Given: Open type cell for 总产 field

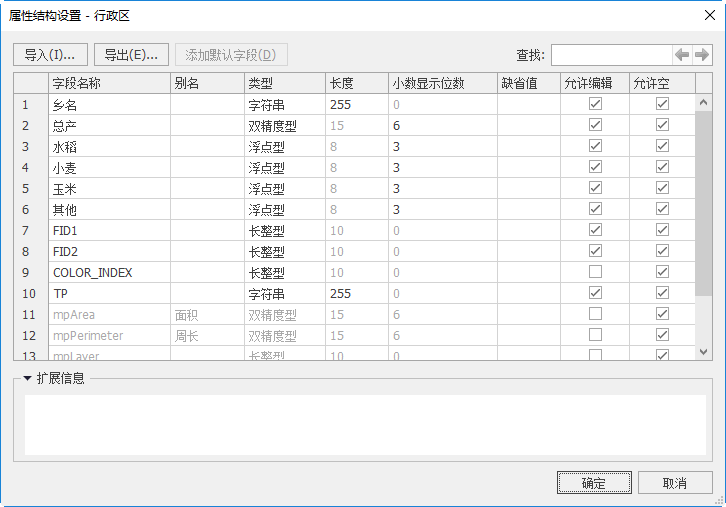Looking at the screenshot, I should coord(284,125).
